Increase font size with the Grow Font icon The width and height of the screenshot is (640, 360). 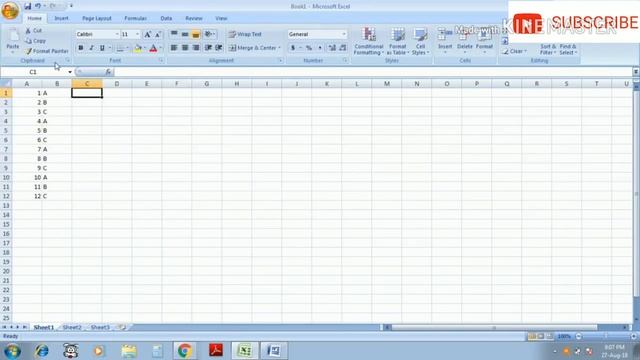click(147, 34)
